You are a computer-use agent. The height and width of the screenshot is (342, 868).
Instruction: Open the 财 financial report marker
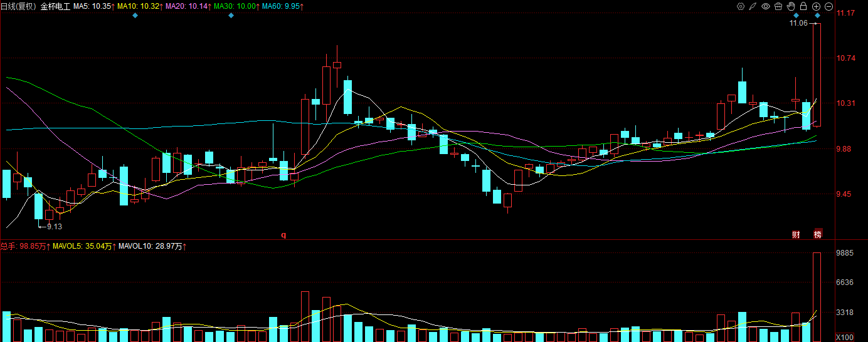(x=796, y=235)
